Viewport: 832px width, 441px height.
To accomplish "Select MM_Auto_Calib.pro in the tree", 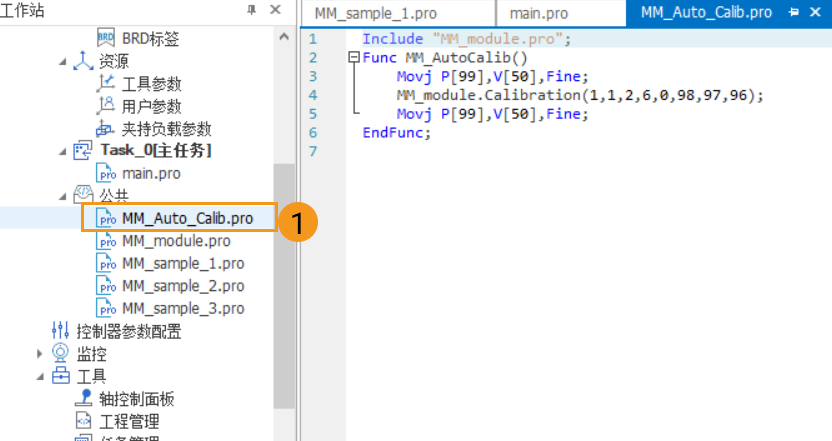I will coord(186,218).
